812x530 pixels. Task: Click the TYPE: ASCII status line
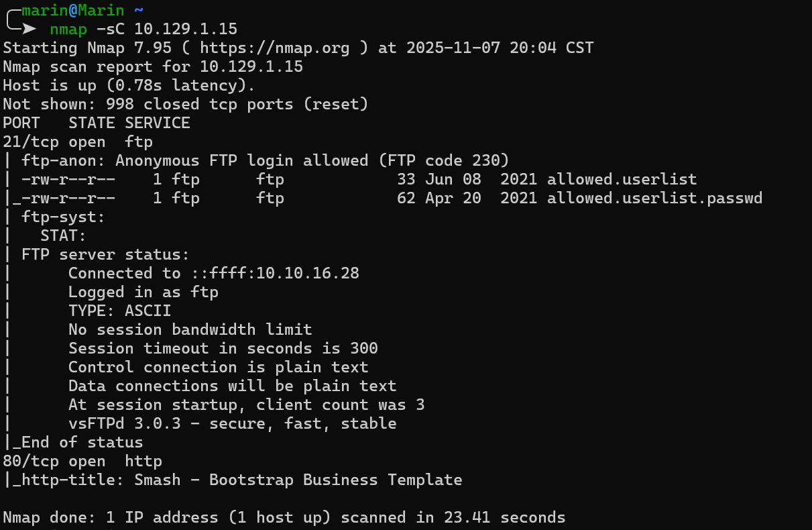119,311
